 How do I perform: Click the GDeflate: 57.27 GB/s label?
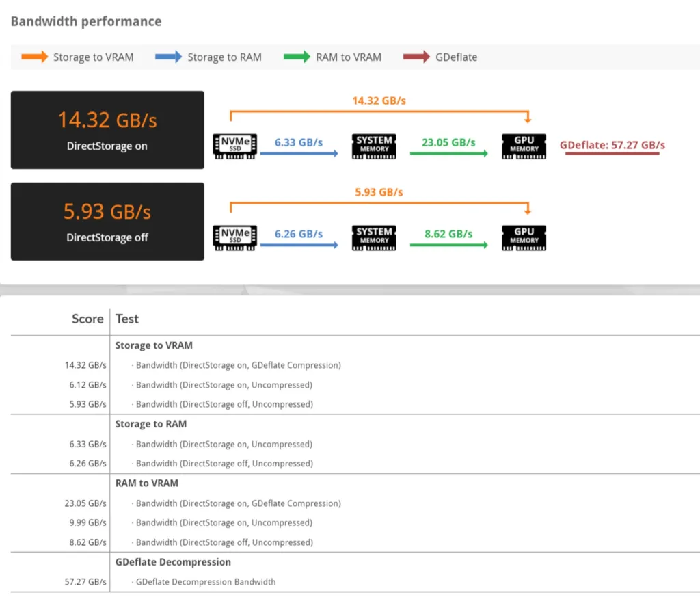click(x=612, y=145)
